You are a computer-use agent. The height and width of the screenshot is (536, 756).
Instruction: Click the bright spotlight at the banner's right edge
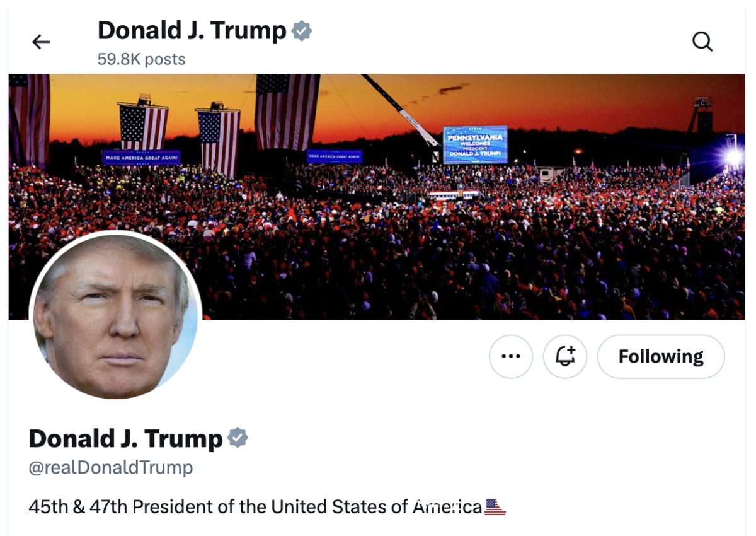coord(733,156)
